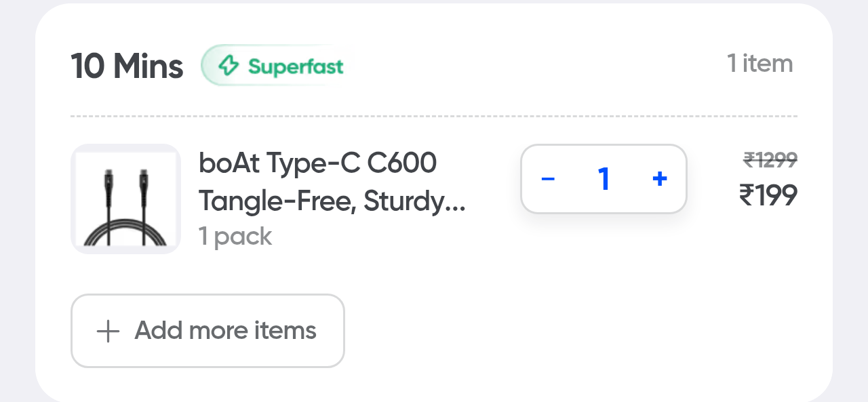Select the 1 pack size text

coord(235,236)
